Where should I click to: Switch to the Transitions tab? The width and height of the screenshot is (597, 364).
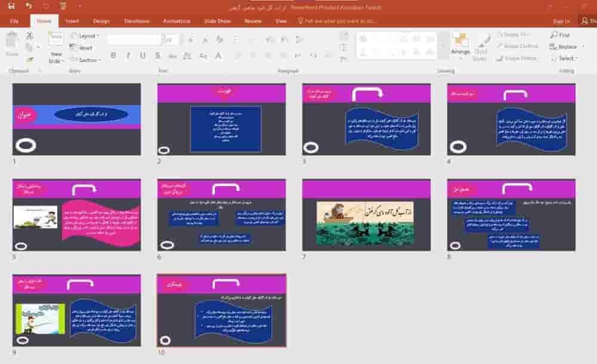[137, 21]
